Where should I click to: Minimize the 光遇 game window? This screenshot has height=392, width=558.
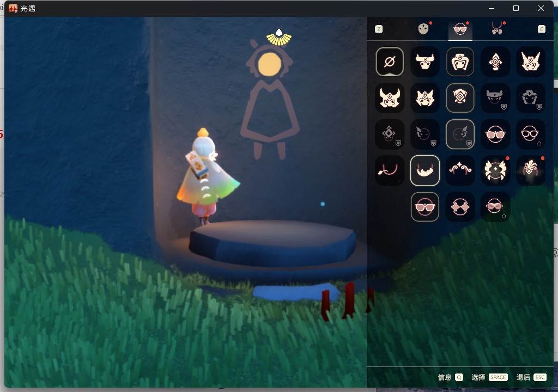492,8
